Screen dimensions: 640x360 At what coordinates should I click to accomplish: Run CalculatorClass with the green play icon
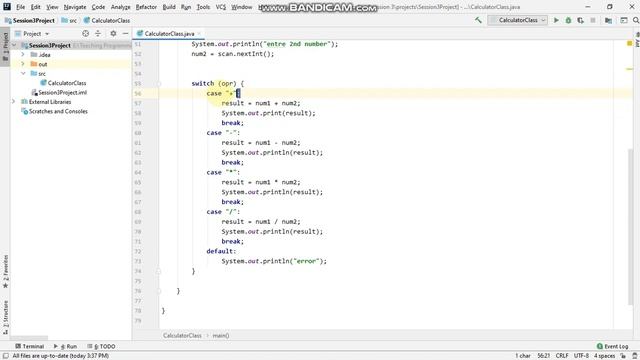coord(556,20)
